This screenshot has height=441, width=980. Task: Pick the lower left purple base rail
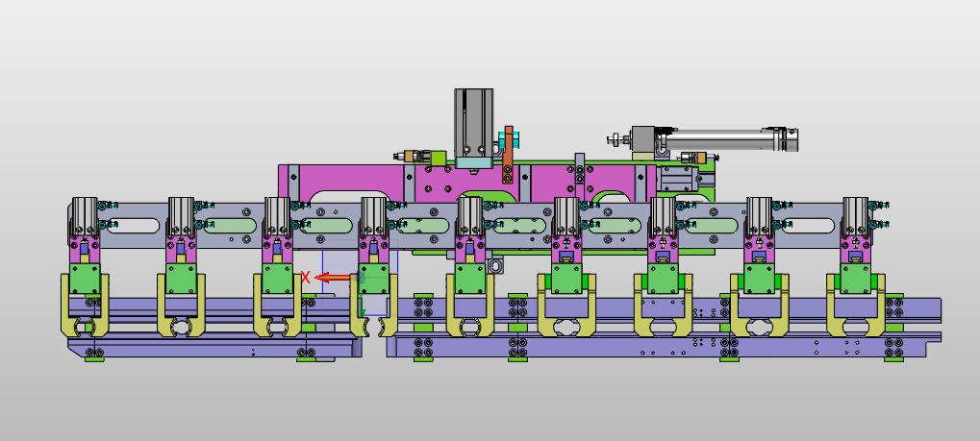tap(215, 347)
